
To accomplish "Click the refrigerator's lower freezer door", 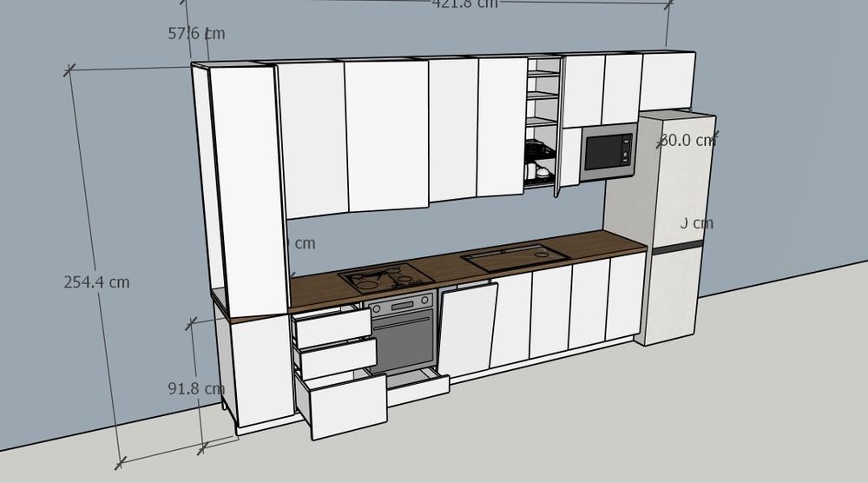I will pyautogui.click(x=672, y=296).
